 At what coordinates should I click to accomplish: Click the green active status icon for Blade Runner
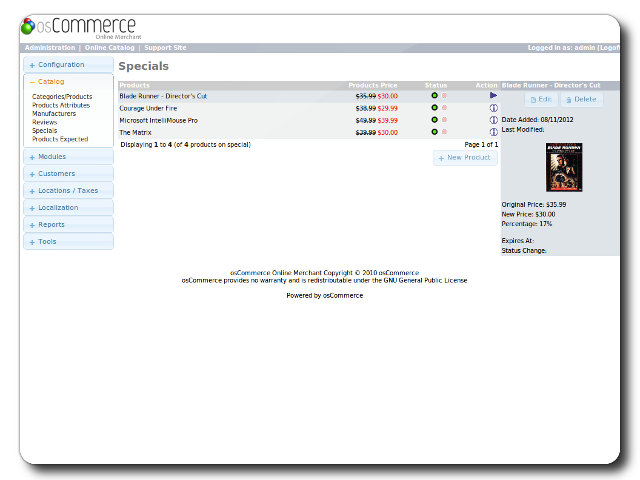click(x=434, y=96)
